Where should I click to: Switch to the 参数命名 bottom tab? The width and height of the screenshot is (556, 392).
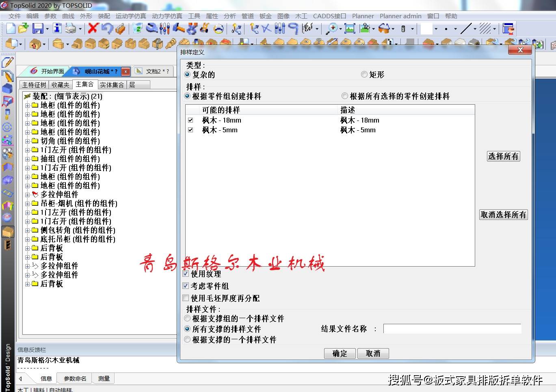pos(75,378)
